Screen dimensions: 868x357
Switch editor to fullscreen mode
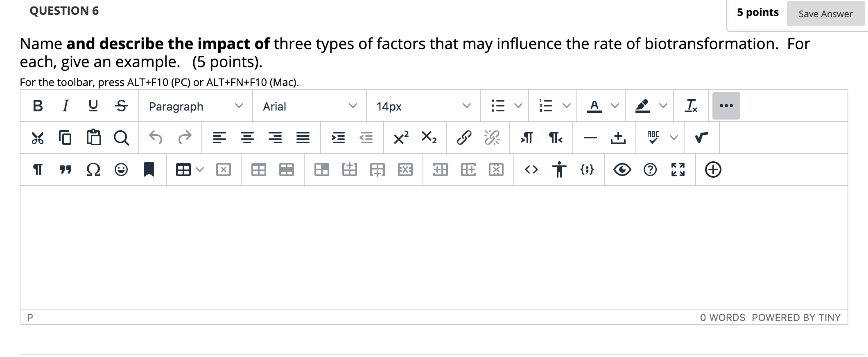click(678, 169)
